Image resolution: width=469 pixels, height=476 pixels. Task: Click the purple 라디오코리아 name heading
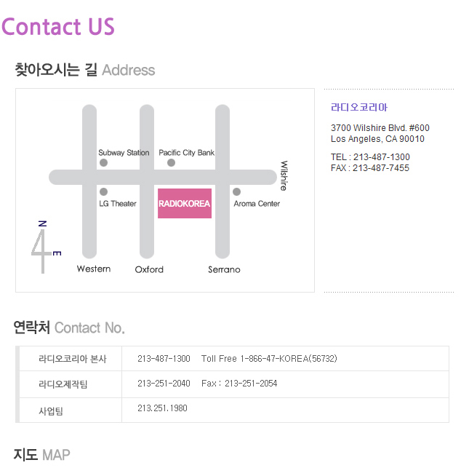tap(359, 107)
